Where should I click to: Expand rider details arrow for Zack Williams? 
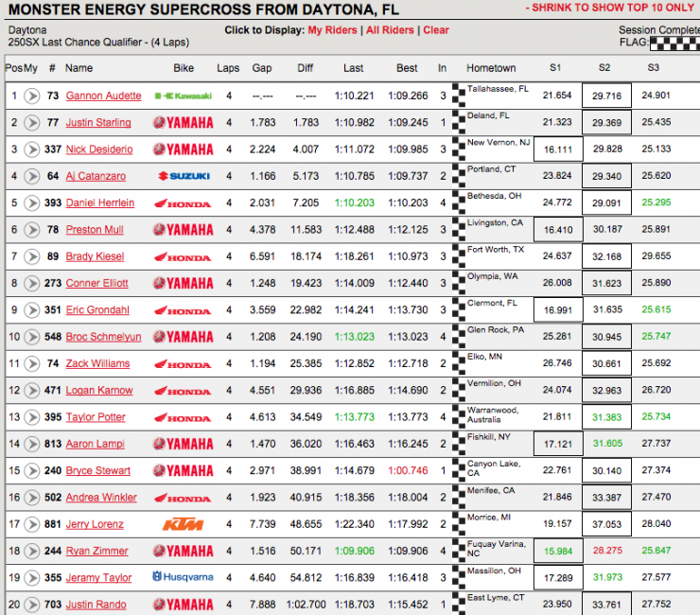[31, 363]
